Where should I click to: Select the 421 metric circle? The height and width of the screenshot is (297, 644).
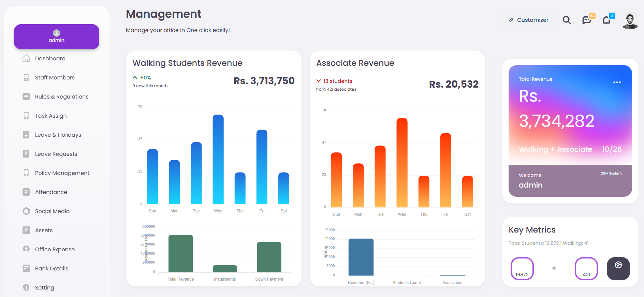586,269
